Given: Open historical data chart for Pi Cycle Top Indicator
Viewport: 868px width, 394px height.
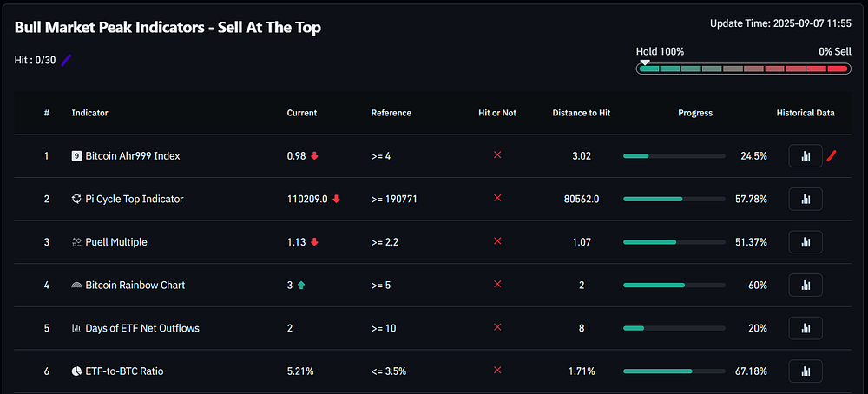Looking at the screenshot, I should [806, 200].
